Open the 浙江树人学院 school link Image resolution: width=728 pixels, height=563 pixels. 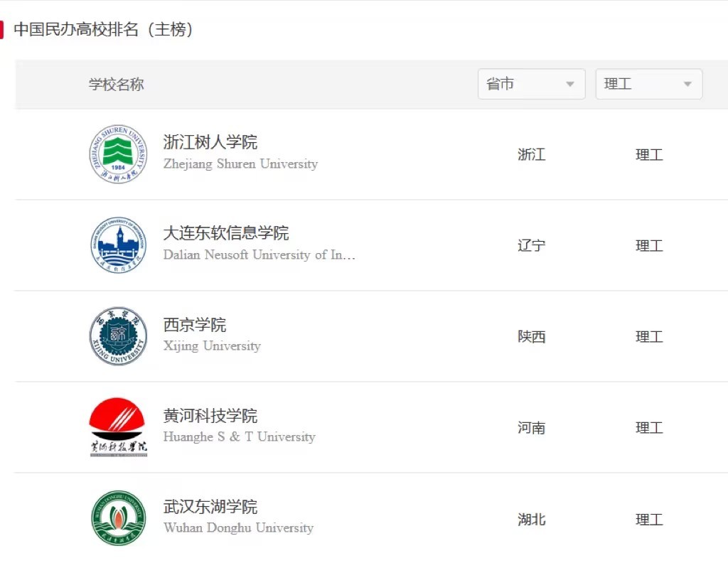pos(210,142)
